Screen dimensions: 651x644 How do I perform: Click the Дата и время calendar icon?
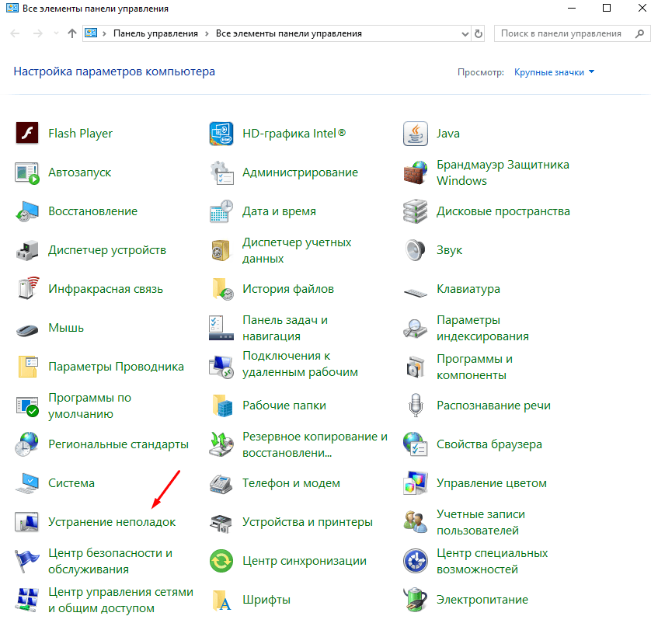click(221, 211)
